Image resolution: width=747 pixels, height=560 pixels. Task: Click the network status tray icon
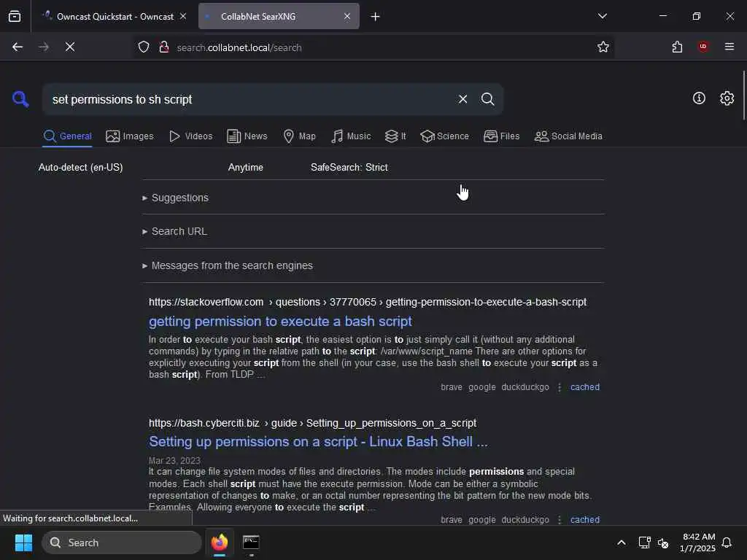pos(644,542)
